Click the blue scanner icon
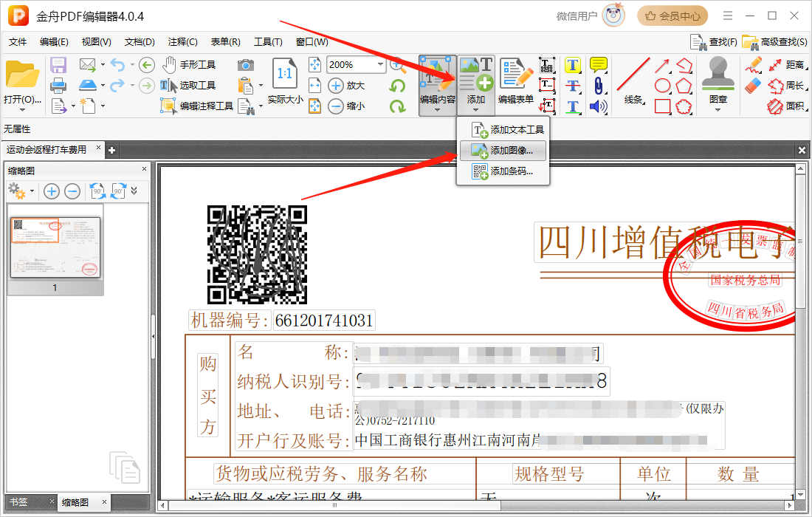The width and height of the screenshot is (812, 517). [x=88, y=85]
